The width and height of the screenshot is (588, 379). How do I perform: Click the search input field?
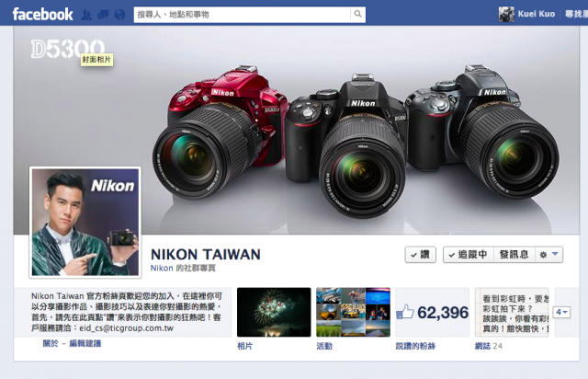pyautogui.click(x=242, y=15)
